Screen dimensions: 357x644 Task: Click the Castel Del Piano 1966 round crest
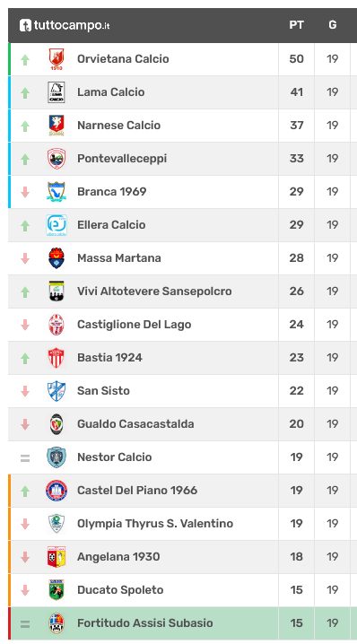pyautogui.click(x=57, y=491)
